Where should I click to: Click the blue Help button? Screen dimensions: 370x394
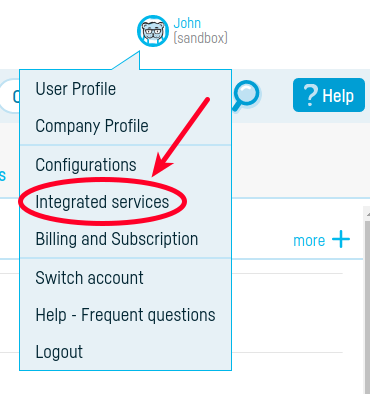[329, 95]
